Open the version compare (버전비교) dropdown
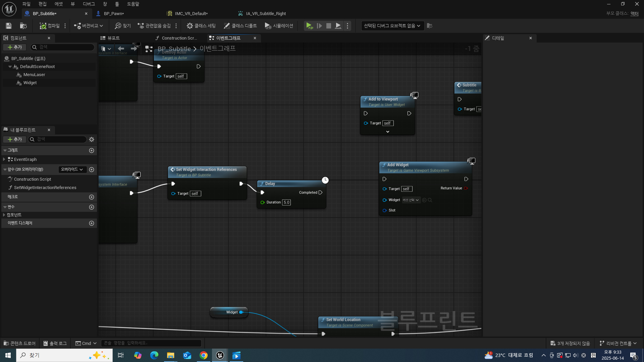The image size is (644, 362). pyautogui.click(x=89, y=26)
